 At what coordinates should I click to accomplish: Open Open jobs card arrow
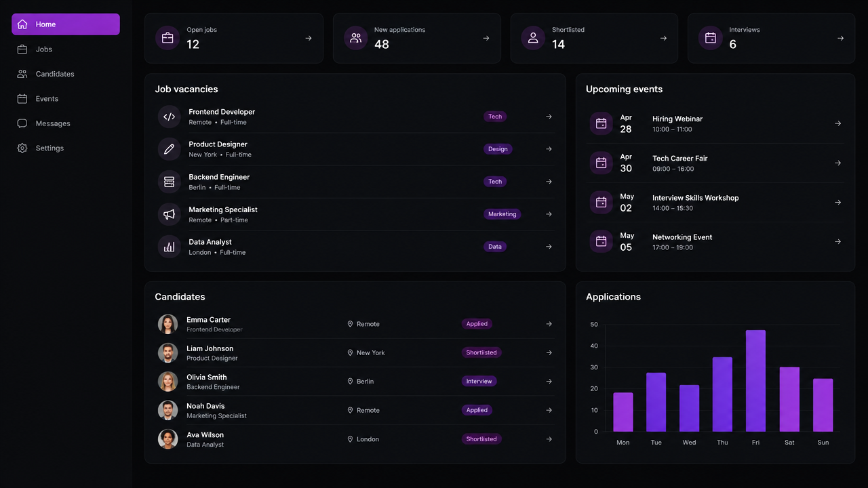(309, 39)
